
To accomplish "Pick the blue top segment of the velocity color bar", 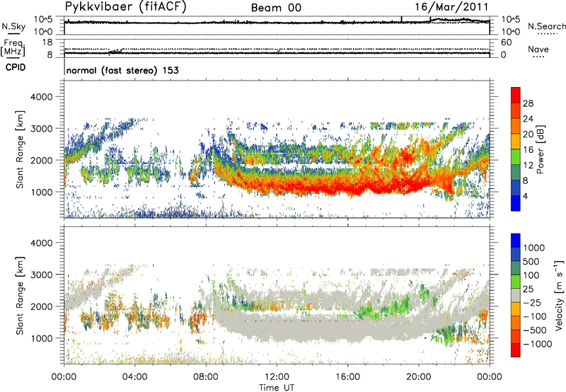I will click(516, 241).
